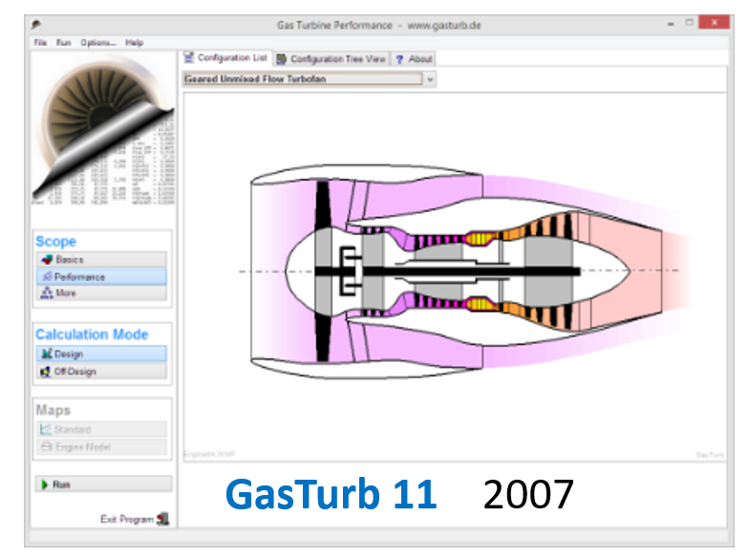Select the Basics scope button

[x=101, y=260]
